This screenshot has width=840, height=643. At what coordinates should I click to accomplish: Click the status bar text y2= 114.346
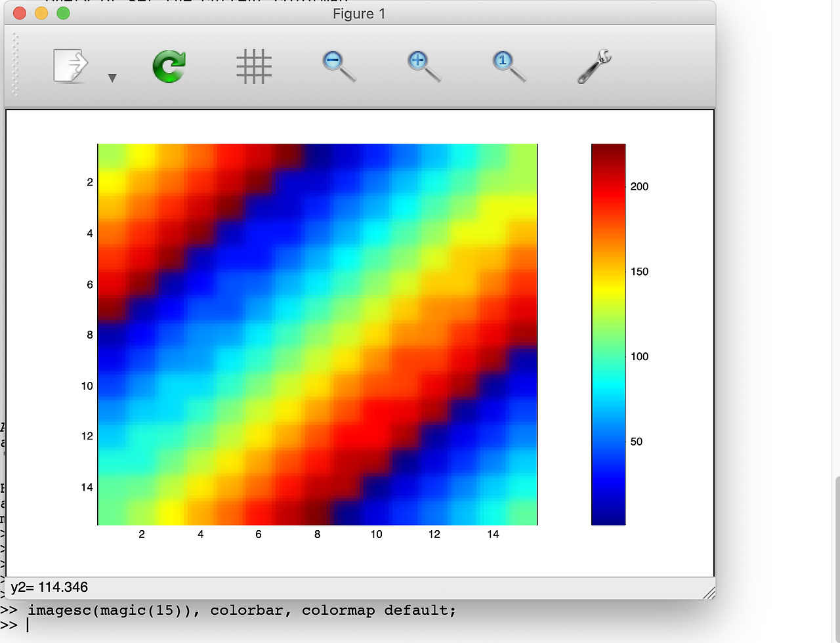coord(49,587)
